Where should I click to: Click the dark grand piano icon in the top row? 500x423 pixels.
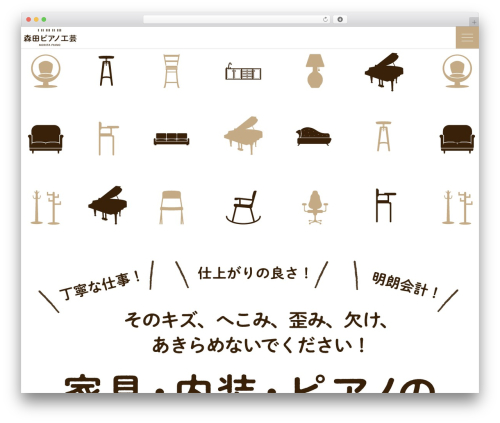click(x=384, y=71)
